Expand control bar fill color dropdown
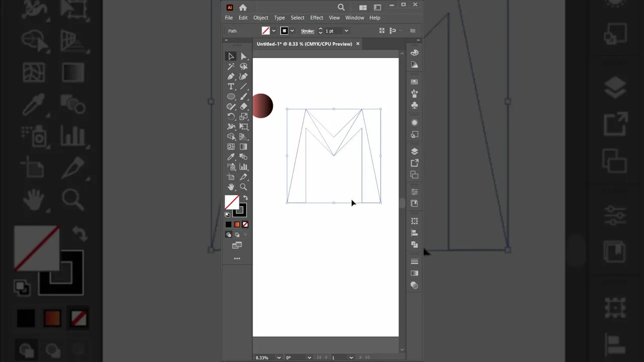The image size is (644, 362). pyautogui.click(x=274, y=31)
